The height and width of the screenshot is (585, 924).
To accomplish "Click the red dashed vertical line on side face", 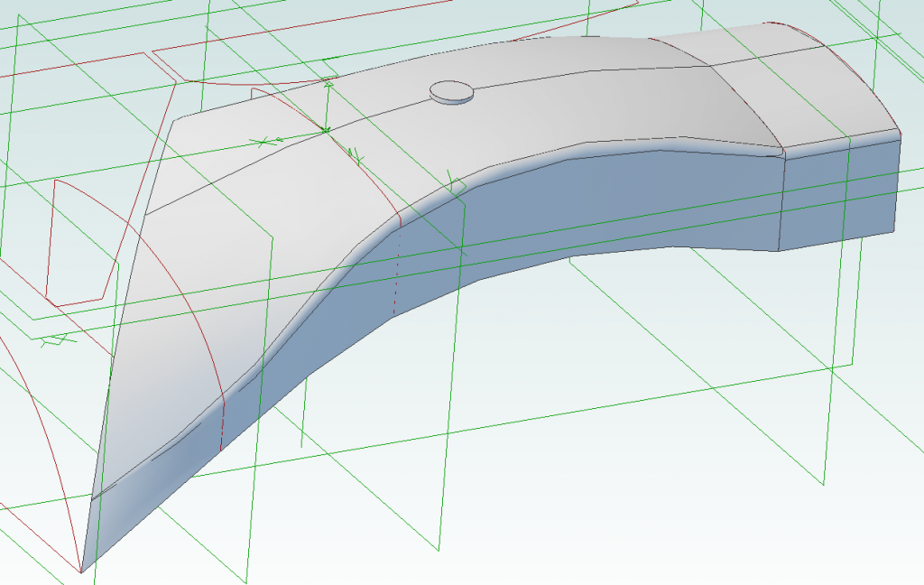I will point(396,271).
